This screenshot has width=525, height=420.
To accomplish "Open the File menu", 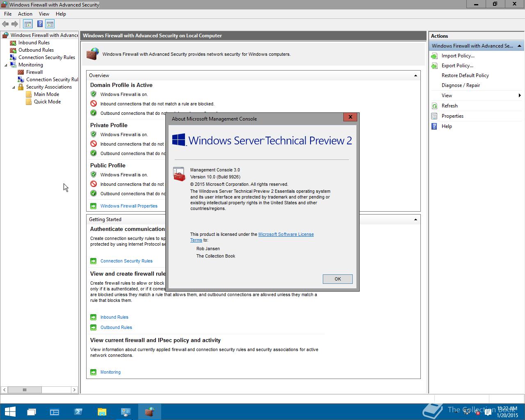I will (x=8, y=14).
